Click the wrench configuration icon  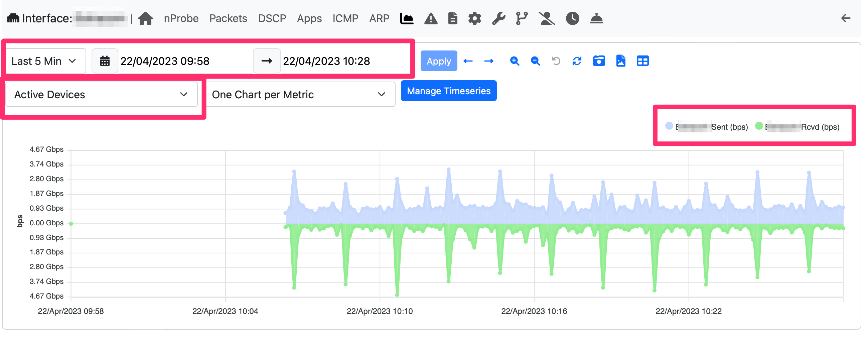tap(498, 18)
